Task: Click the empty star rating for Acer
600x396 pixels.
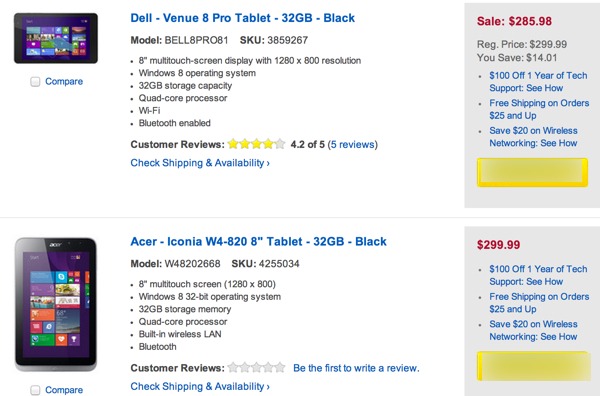Action: point(256,368)
